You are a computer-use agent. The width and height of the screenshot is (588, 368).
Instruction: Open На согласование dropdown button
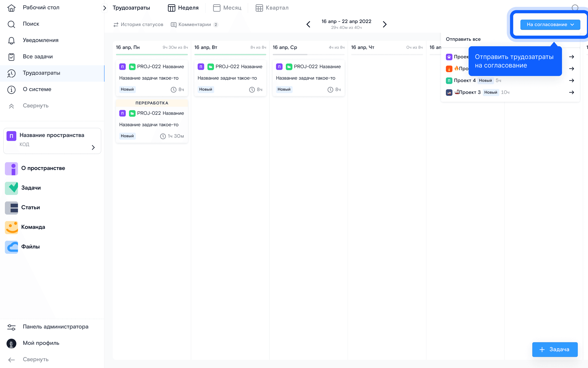click(x=550, y=25)
